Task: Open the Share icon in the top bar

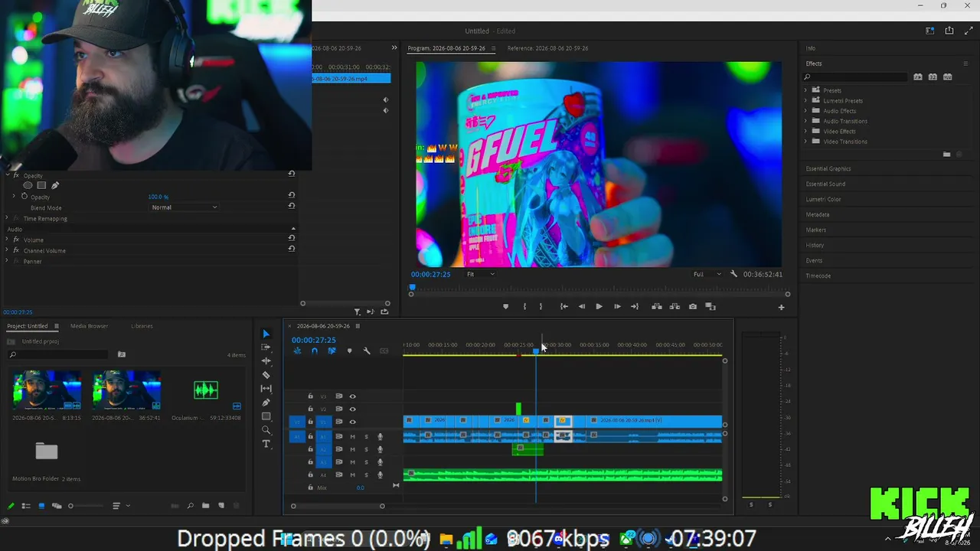Action: pyautogui.click(x=949, y=31)
